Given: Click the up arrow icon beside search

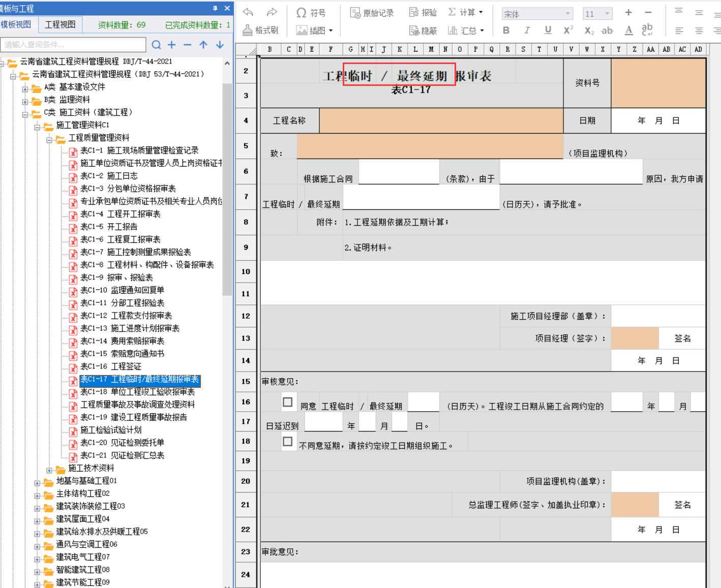Looking at the screenshot, I should [203, 45].
